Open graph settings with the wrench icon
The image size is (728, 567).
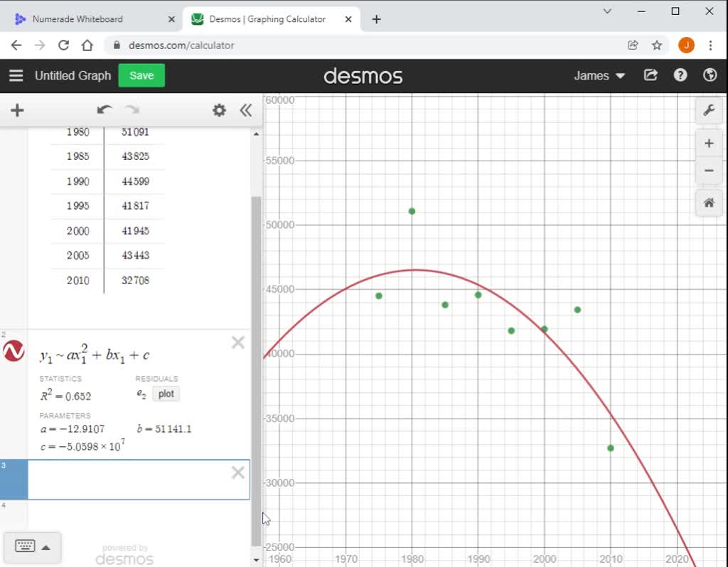[708, 110]
